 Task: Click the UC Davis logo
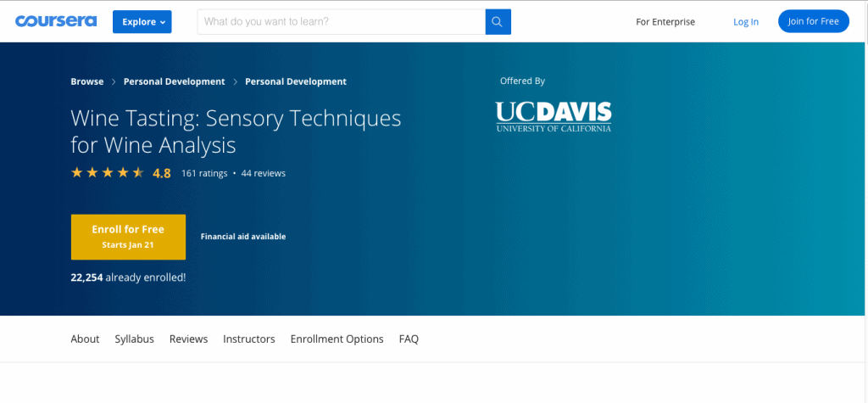[x=554, y=116]
